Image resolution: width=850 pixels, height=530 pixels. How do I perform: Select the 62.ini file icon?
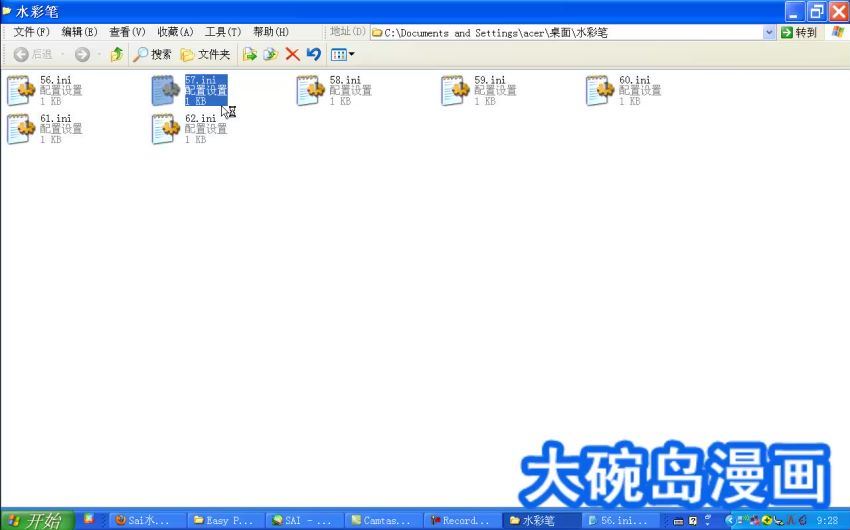click(165, 129)
